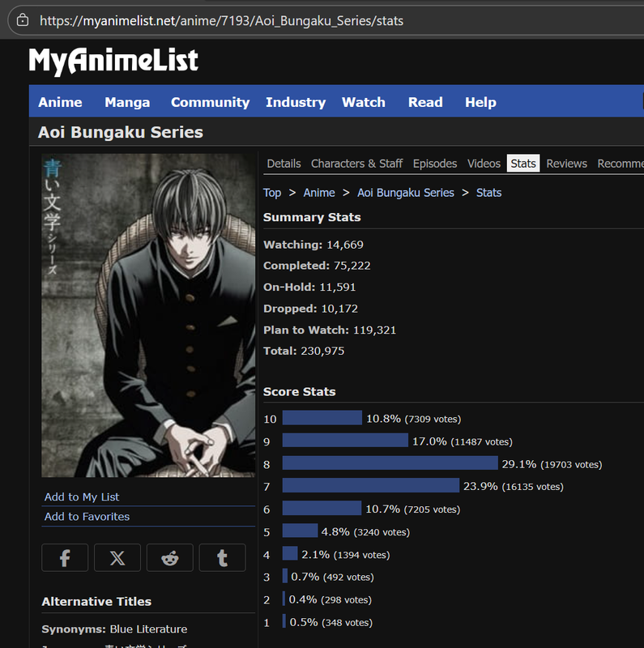Click the score 8 bar
Screen dimensions: 644x648
pyautogui.click(x=390, y=463)
